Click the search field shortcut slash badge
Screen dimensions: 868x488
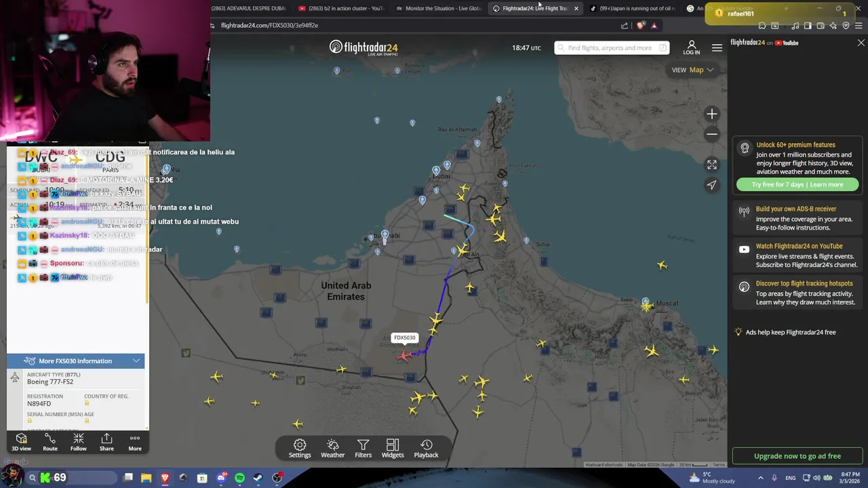pyautogui.click(x=664, y=47)
